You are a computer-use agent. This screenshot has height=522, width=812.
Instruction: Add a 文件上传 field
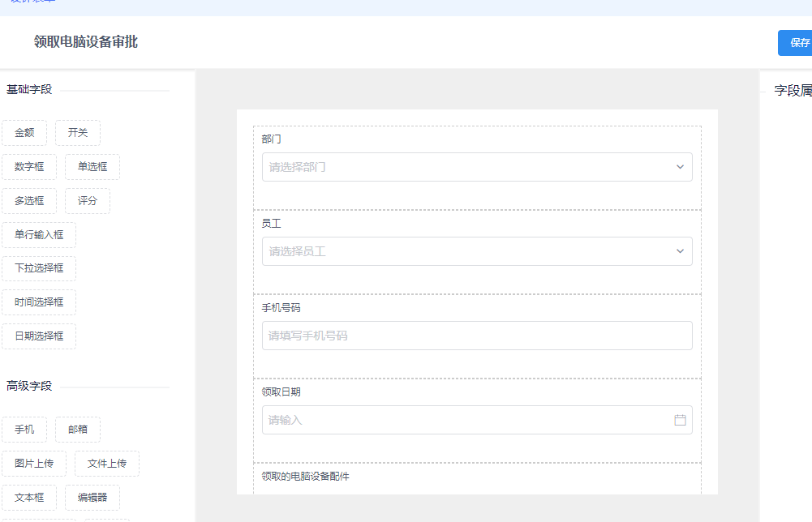point(106,464)
